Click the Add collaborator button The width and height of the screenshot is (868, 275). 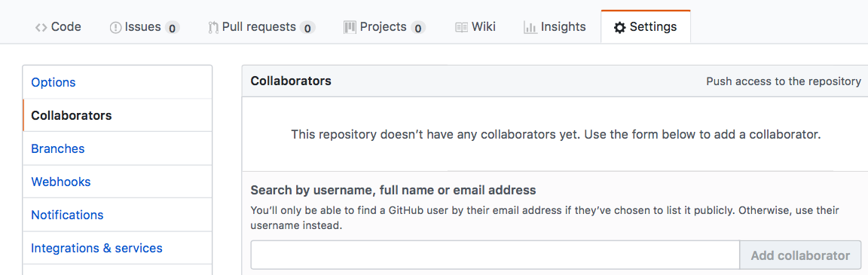(800, 255)
